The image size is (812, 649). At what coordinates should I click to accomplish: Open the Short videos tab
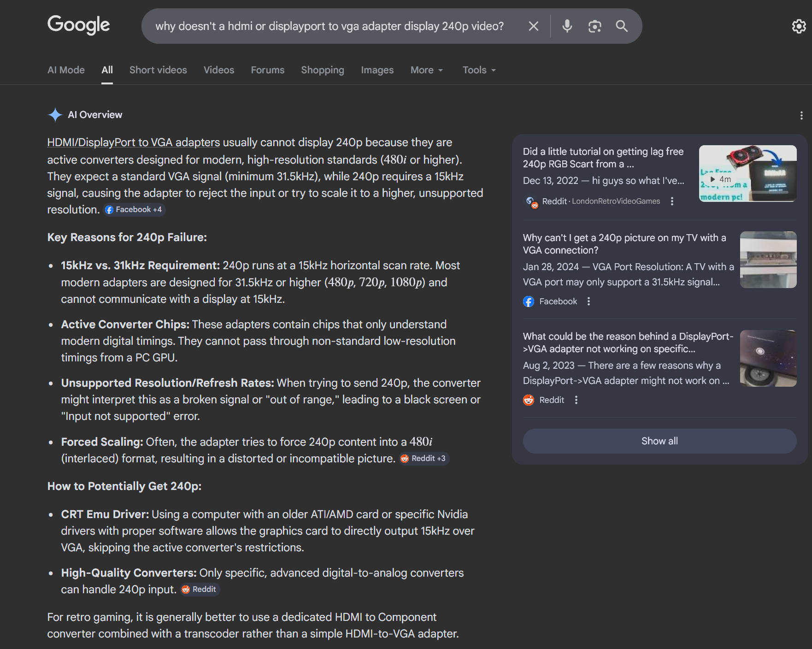coord(158,70)
